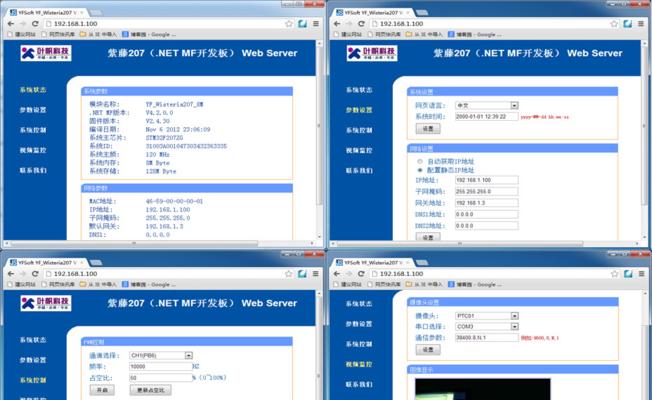Click the 网关地址 input field
This screenshot has width=652, height=400.
tap(487, 203)
